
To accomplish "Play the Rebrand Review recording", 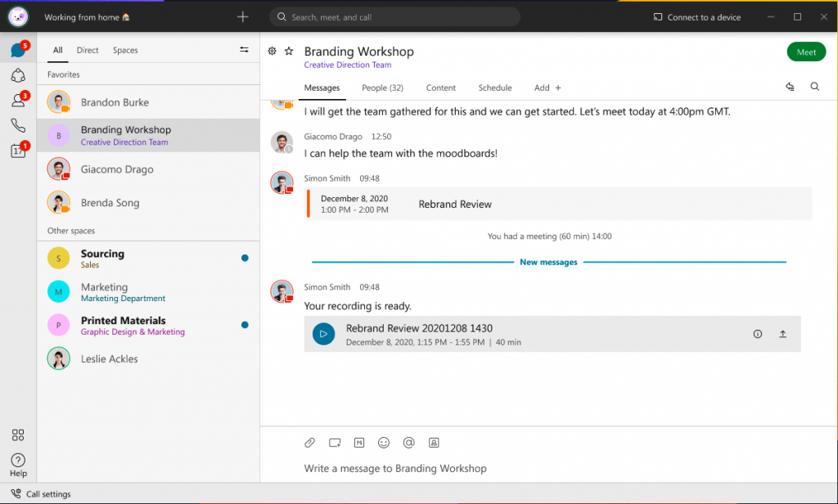I will click(323, 334).
